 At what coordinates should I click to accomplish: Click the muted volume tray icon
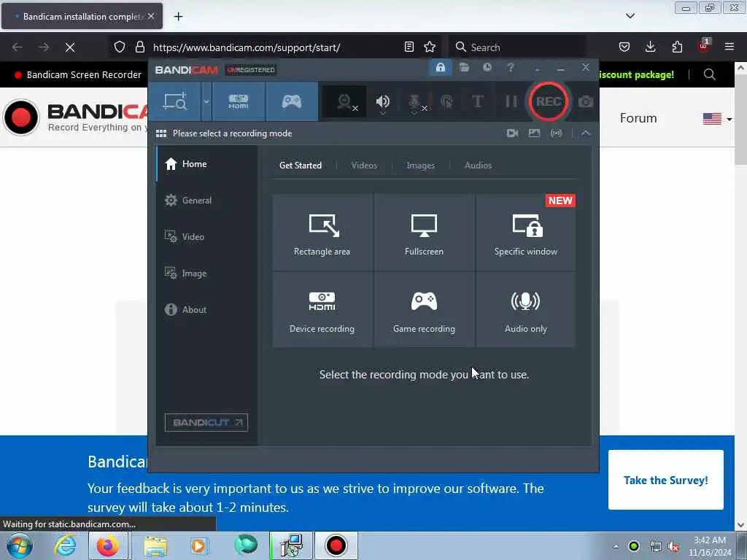coord(673,546)
